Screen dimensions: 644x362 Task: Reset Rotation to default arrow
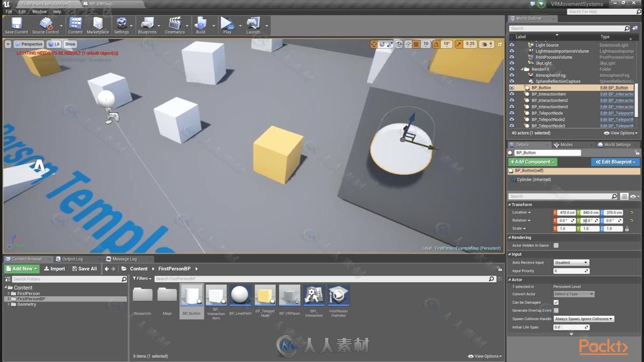click(x=631, y=221)
